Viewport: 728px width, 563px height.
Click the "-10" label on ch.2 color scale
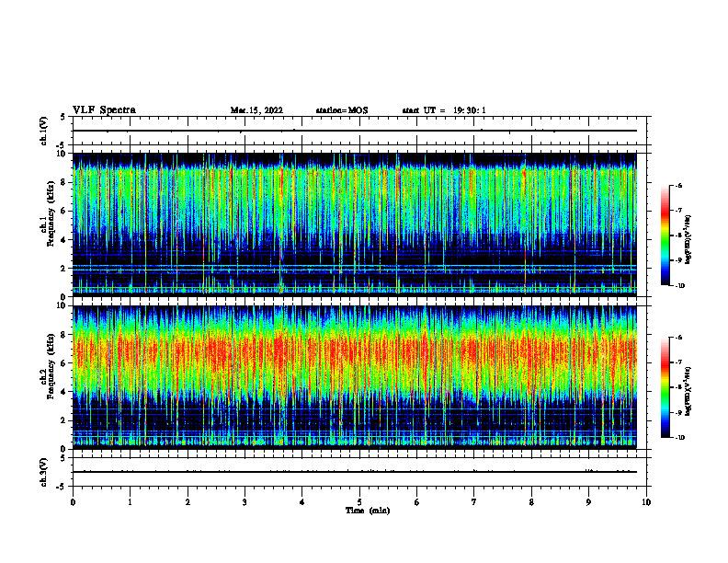click(x=679, y=438)
